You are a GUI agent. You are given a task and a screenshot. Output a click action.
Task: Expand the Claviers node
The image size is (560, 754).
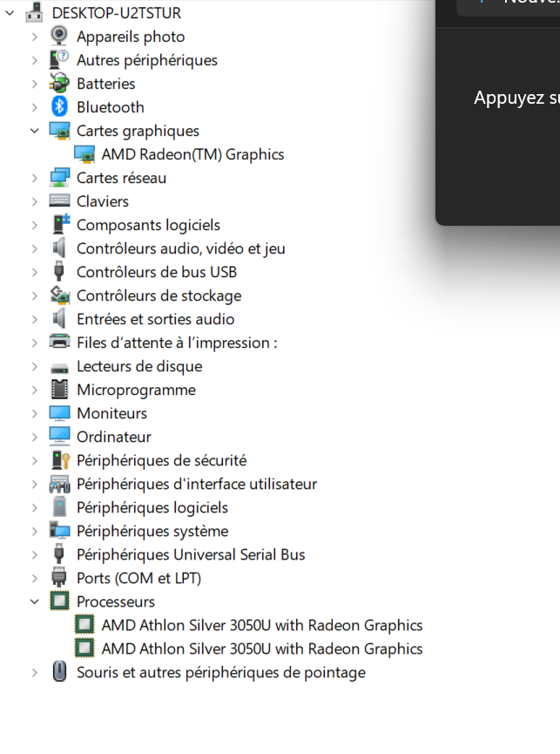pos(35,201)
